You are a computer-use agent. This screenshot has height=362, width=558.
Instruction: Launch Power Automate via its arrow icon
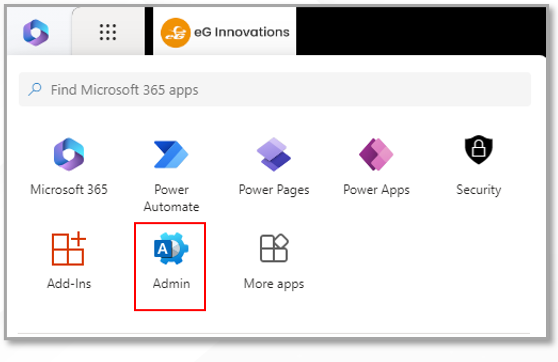(171, 154)
